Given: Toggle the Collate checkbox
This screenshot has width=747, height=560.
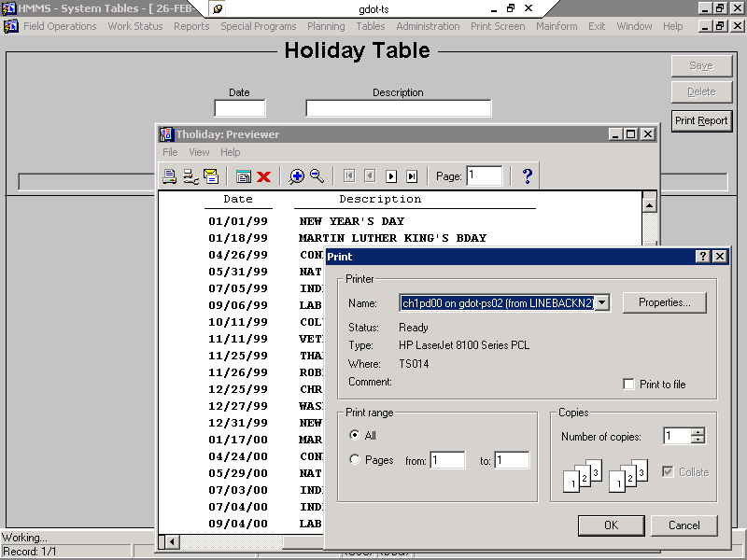Looking at the screenshot, I should pyautogui.click(x=668, y=471).
